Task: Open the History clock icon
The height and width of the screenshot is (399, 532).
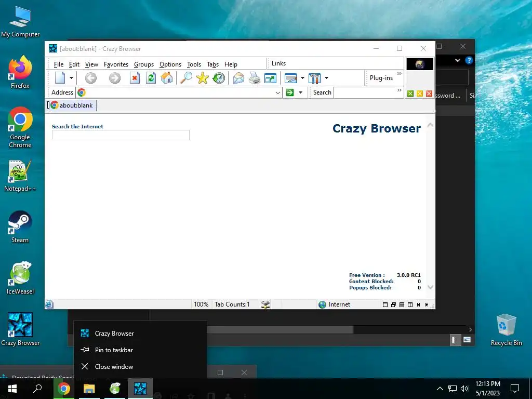Action: pyautogui.click(x=219, y=78)
